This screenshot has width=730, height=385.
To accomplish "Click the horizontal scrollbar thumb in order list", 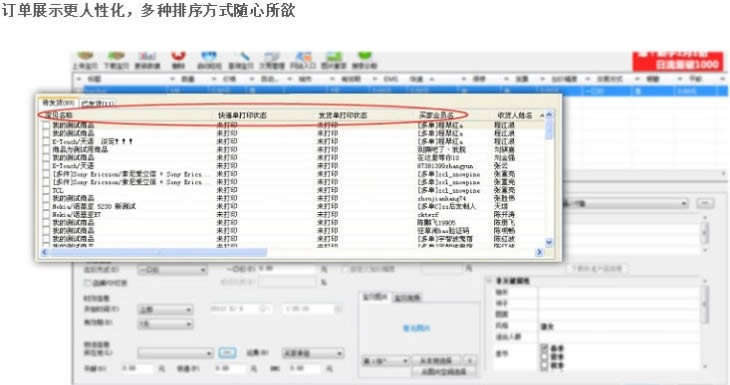I will (x=158, y=252).
